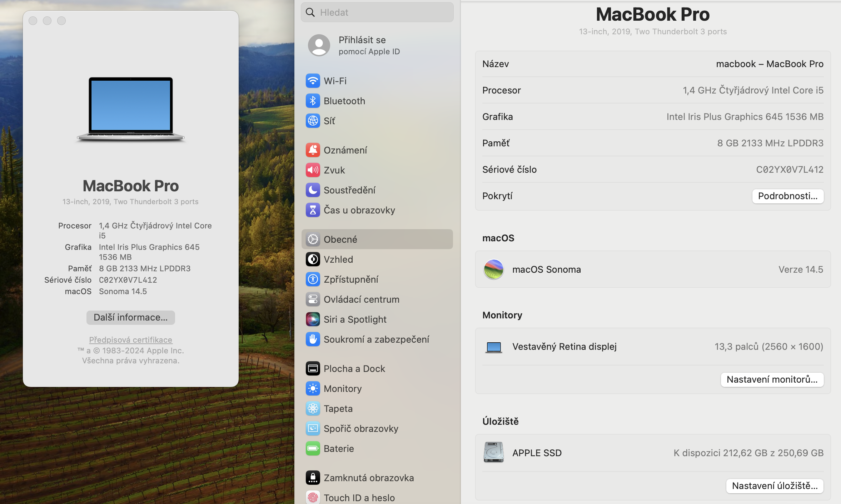Image resolution: width=841 pixels, height=504 pixels.
Task: Click the Baterie battery icon
Action: [313, 449]
